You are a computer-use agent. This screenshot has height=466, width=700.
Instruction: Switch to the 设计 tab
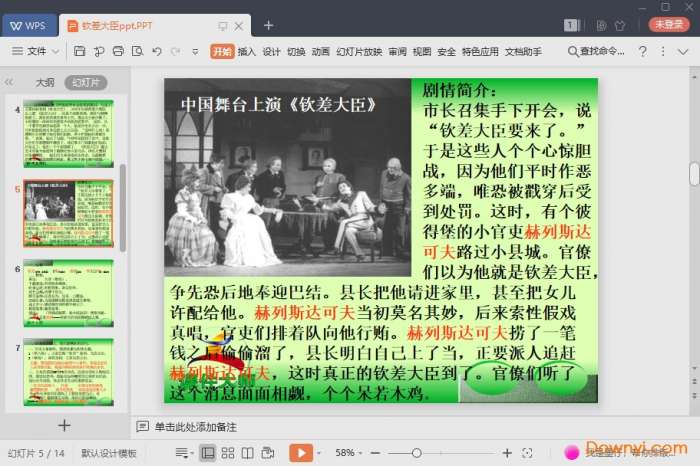(271, 52)
